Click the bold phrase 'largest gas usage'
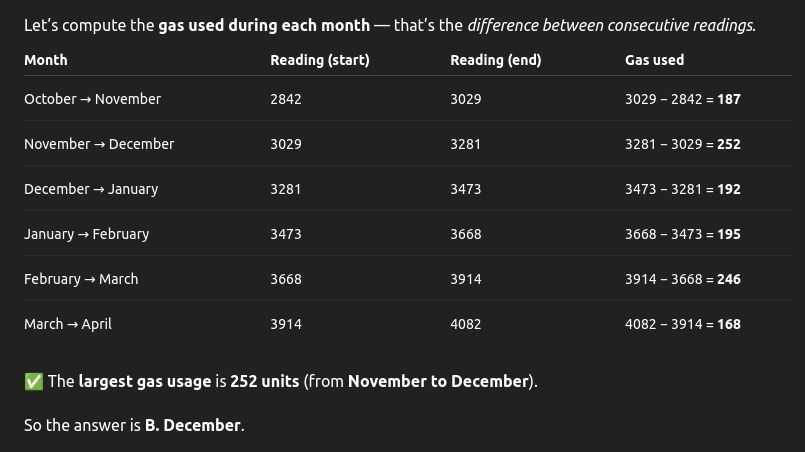Screen dimensions: 805x452 coord(144,381)
